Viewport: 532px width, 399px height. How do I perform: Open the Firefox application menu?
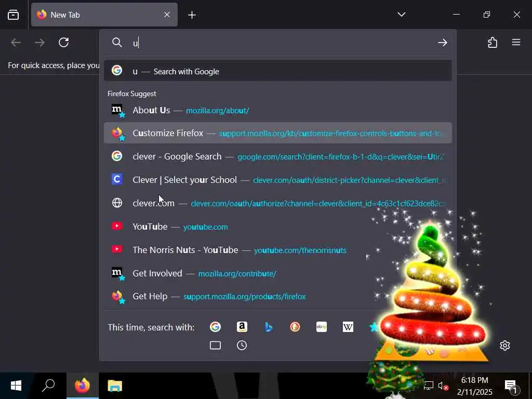pyautogui.click(x=516, y=42)
